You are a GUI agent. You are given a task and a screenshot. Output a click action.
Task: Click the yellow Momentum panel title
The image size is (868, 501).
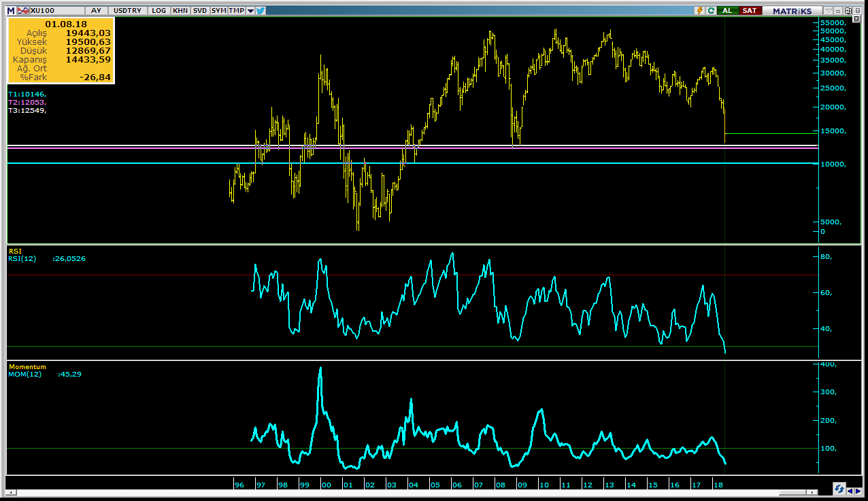[x=27, y=367]
